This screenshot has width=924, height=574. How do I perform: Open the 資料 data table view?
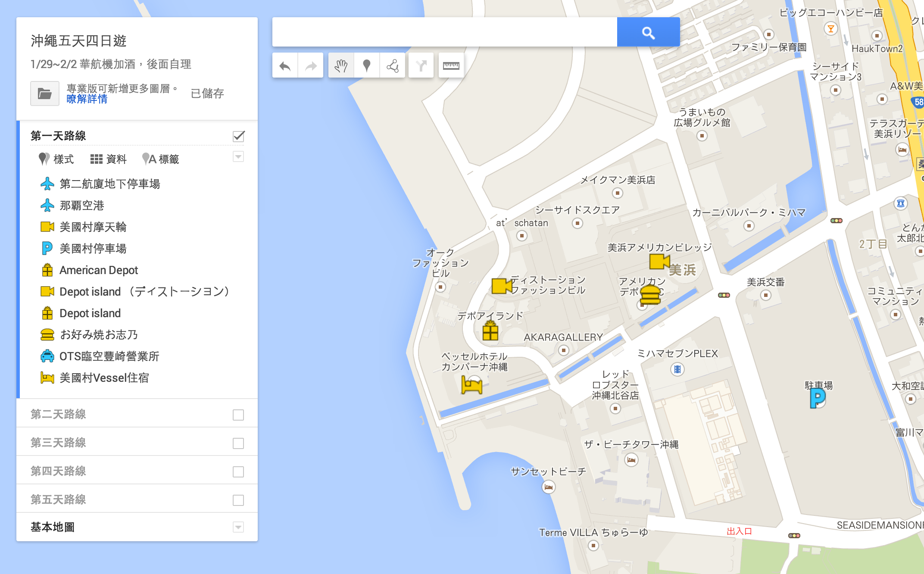tap(109, 159)
